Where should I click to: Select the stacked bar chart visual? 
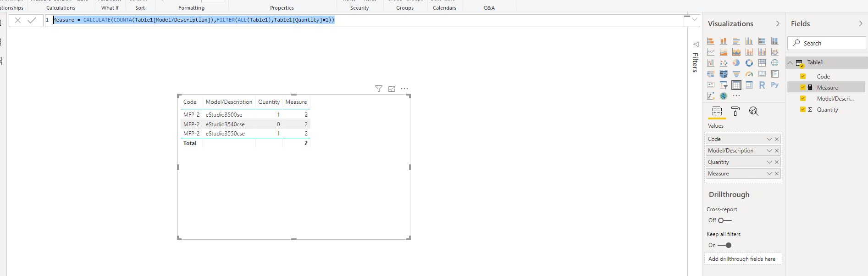click(x=711, y=41)
